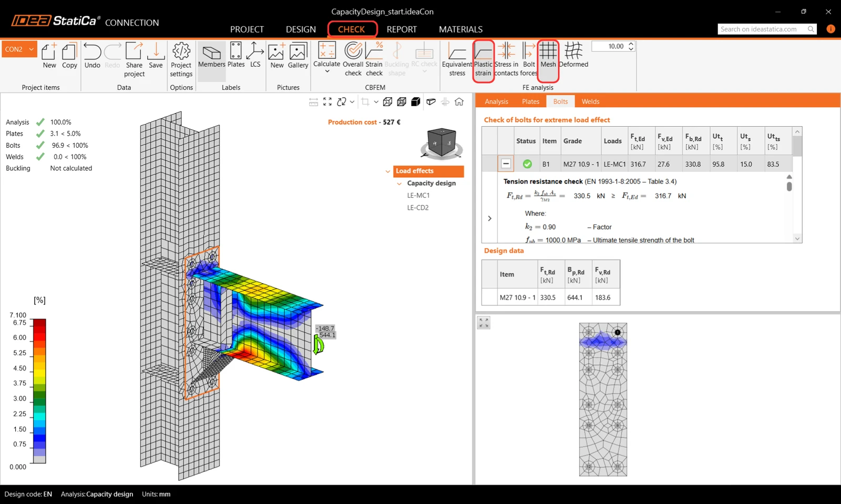Viewport: 841px width, 504px height.
Task: Reset view with home icon
Action: coord(459,102)
